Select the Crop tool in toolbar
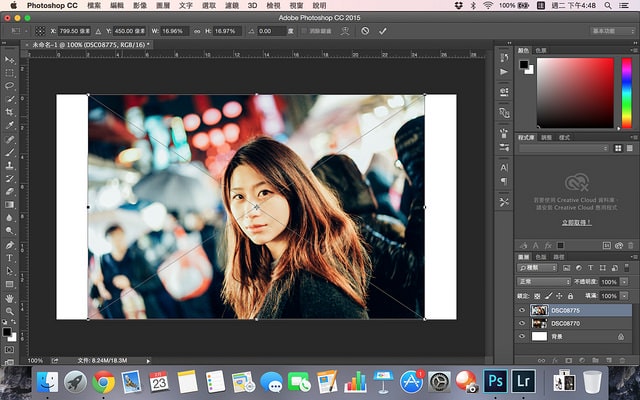 [x=10, y=112]
